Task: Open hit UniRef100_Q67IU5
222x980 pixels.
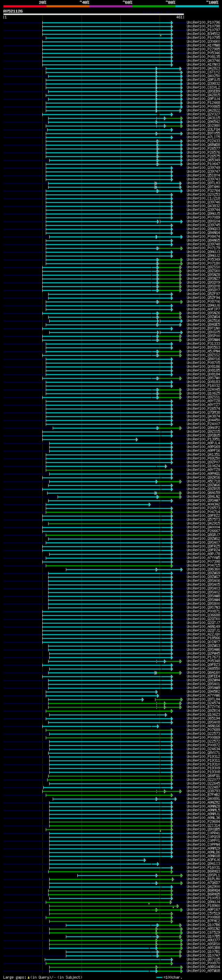Action: point(203,959)
